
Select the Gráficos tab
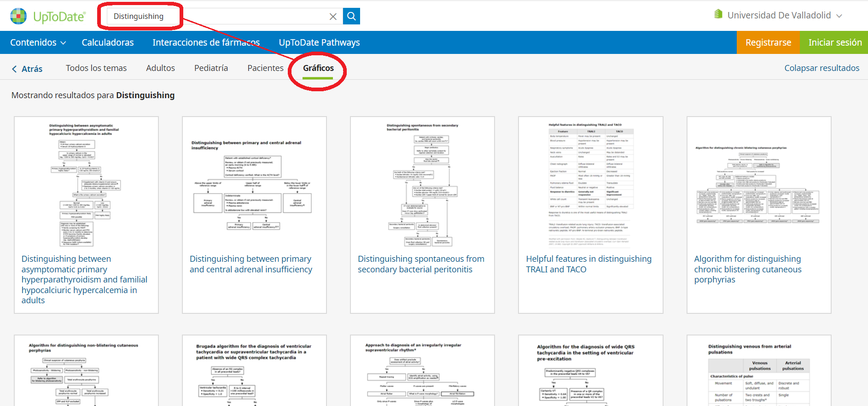(x=318, y=68)
